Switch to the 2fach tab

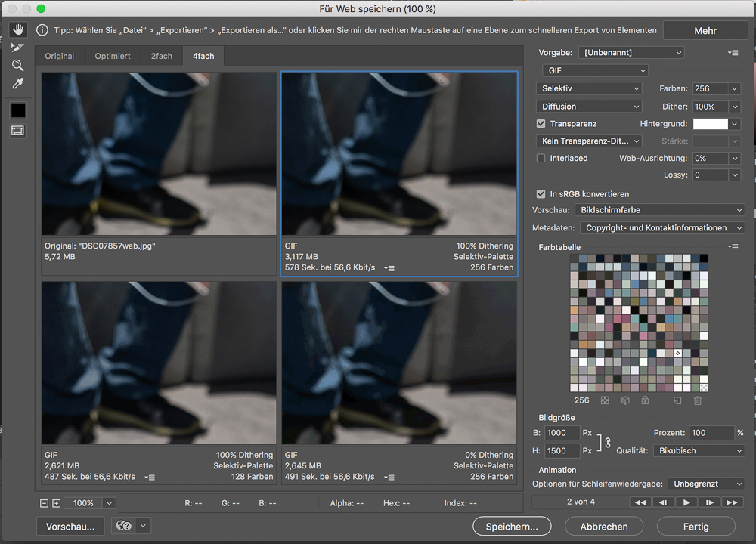pyautogui.click(x=162, y=56)
